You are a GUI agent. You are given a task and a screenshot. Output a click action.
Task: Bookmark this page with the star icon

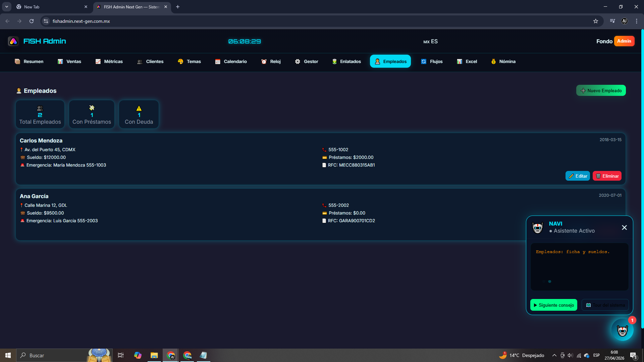[596, 21]
